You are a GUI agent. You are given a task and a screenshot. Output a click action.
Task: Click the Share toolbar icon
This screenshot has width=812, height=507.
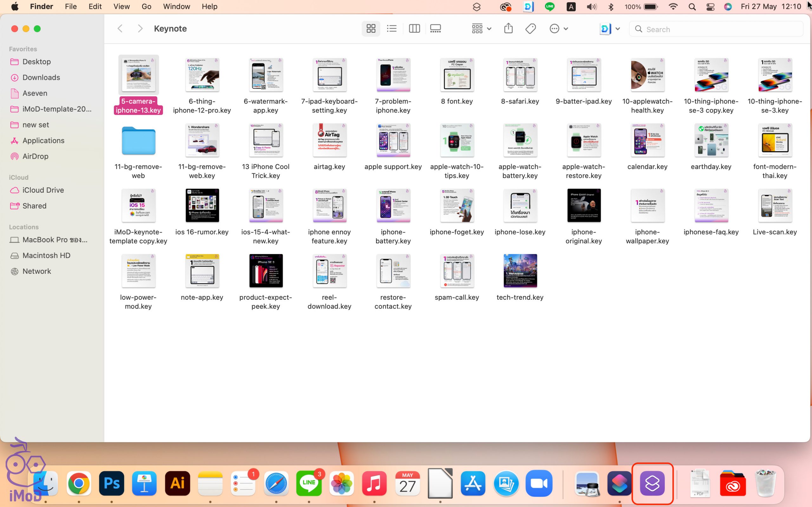coord(508,29)
